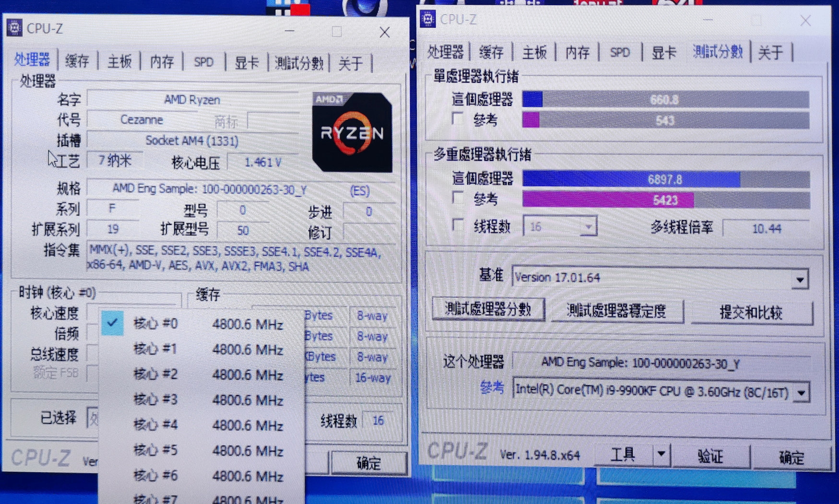Click multi-thread score bar 6897.8
Viewport: 839px width, 504px height.
[666, 179]
